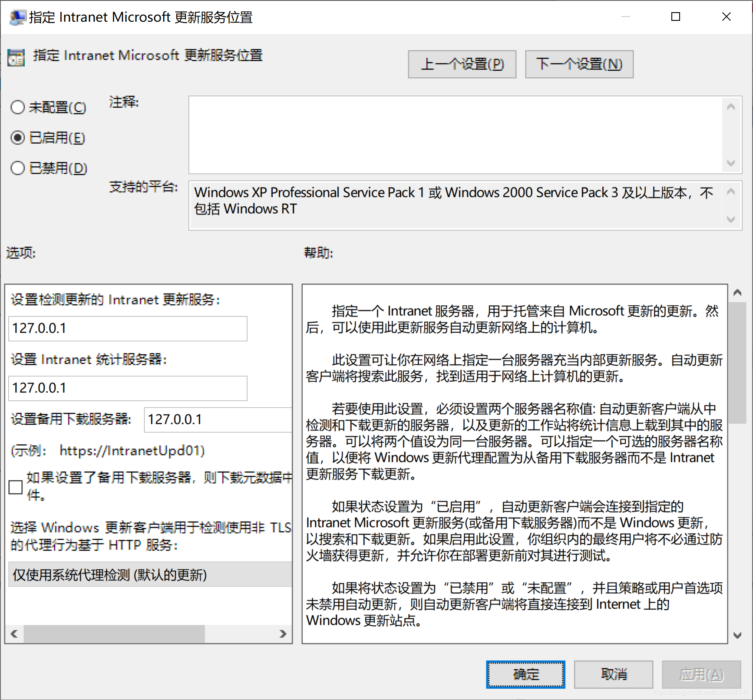
Task: Click the Intranet update service address field
Action: (128, 329)
